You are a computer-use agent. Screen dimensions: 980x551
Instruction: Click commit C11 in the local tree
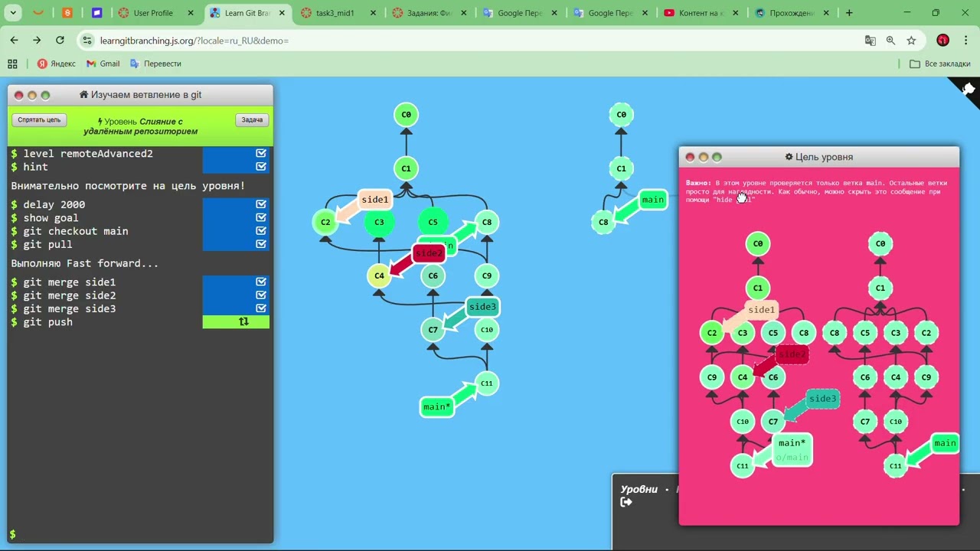(487, 383)
